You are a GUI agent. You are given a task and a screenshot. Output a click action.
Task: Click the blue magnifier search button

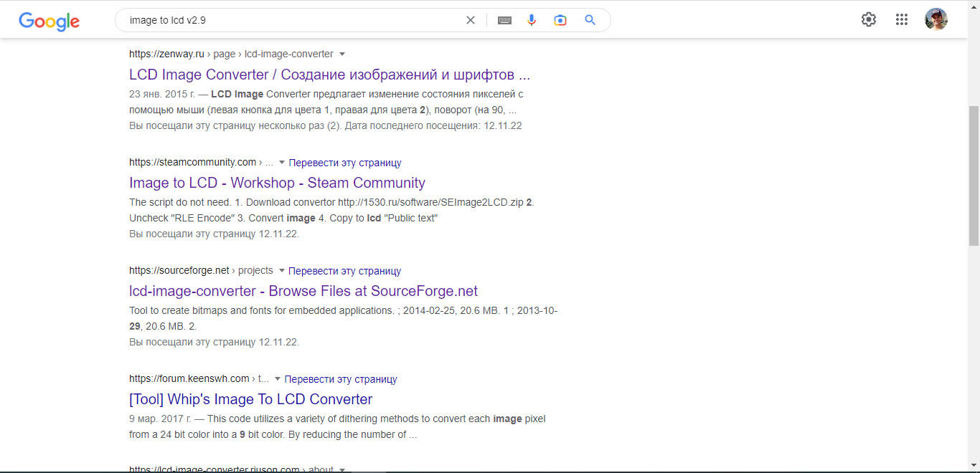click(590, 20)
